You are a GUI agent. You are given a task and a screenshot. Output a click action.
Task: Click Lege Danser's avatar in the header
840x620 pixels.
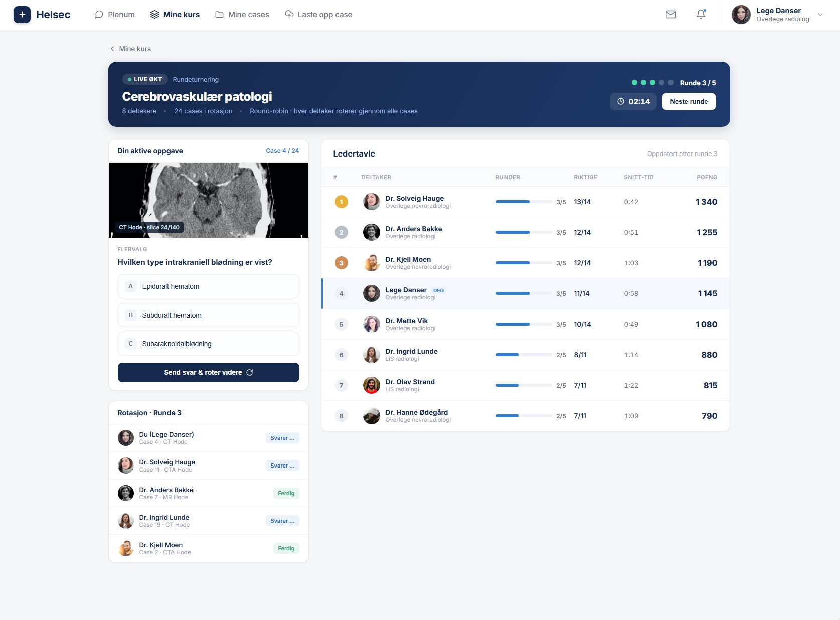pyautogui.click(x=741, y=15)
